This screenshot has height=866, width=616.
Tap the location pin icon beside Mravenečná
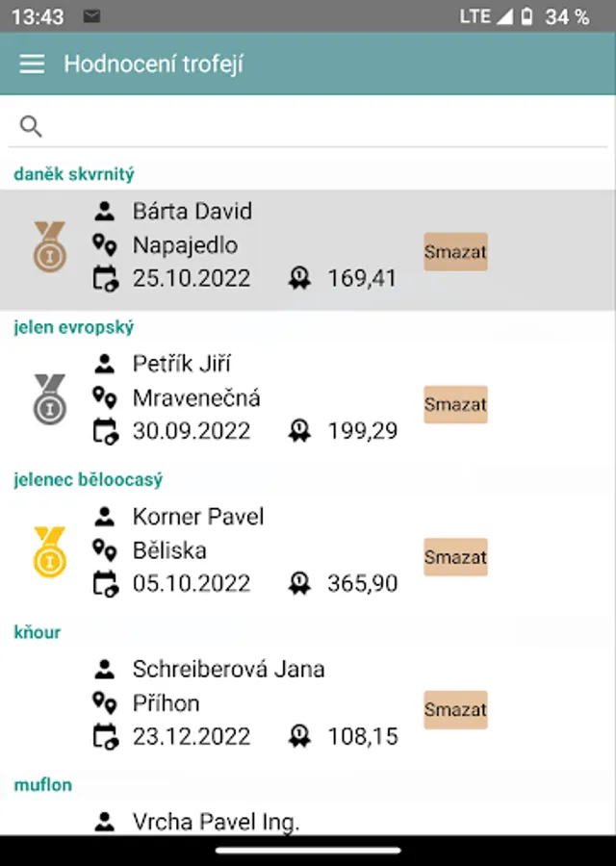point(104,397)
